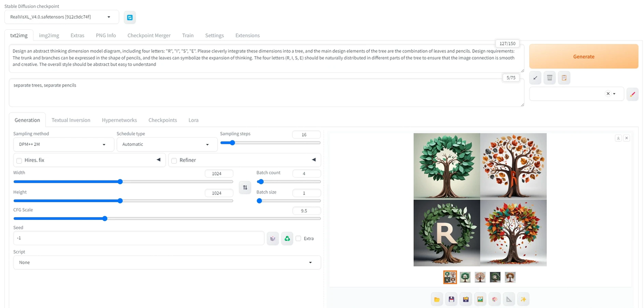The height and width of the screenshot is (308, 644).
Task: Click the read generation parameters arrow icon
Action: 535,78
